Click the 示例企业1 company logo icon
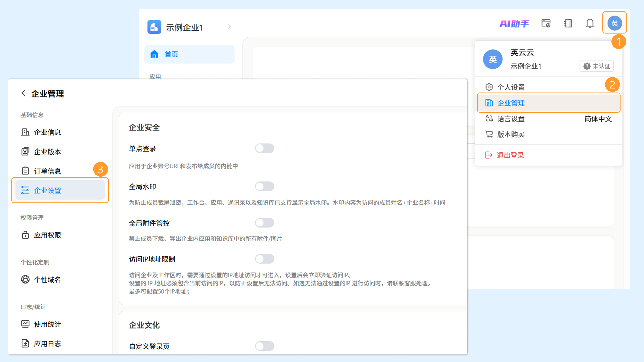644x362 pixels. coord(154,27)
